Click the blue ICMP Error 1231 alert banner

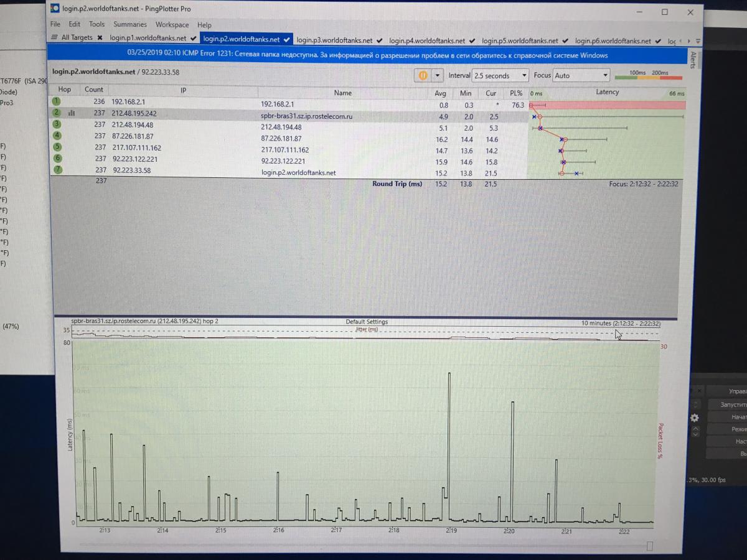tap(367, 55)
